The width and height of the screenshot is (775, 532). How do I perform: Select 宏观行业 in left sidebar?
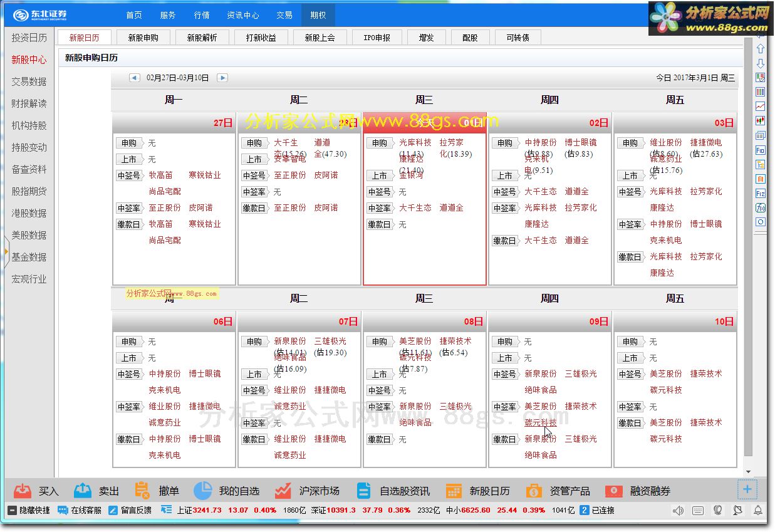[29, 279]
